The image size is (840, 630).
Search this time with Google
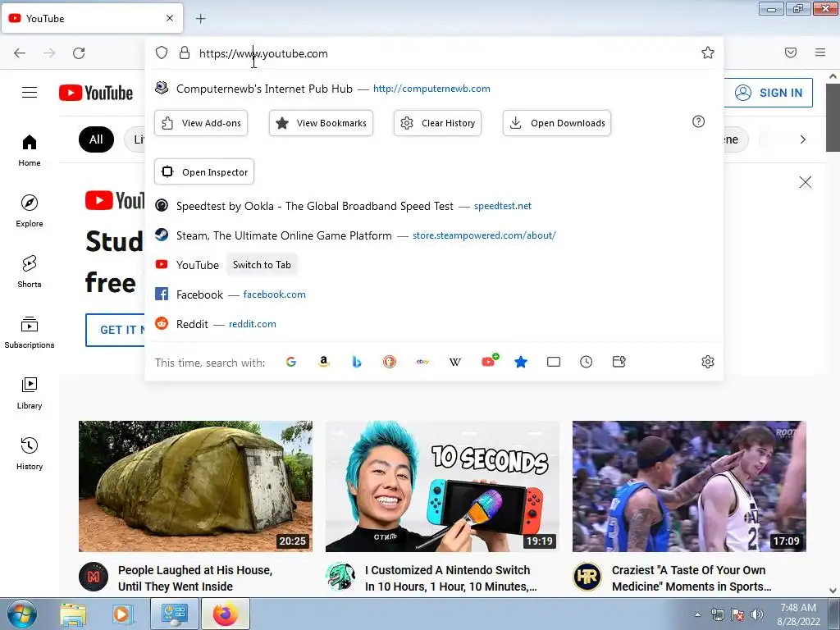[291, 362]
